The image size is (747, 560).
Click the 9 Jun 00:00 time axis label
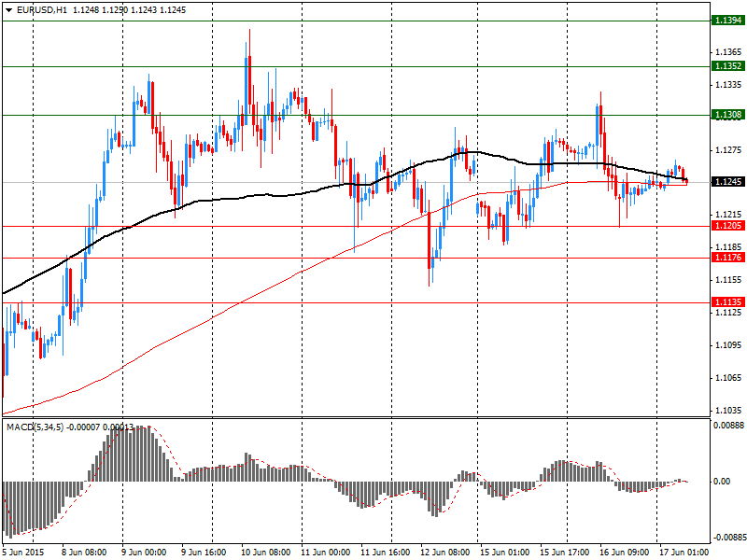(144, 553)
